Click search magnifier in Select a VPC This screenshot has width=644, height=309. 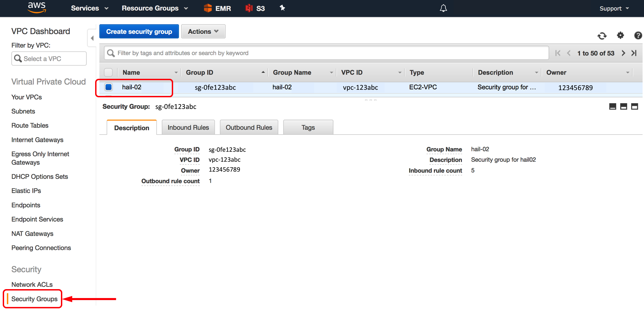(x=18, y=59)
